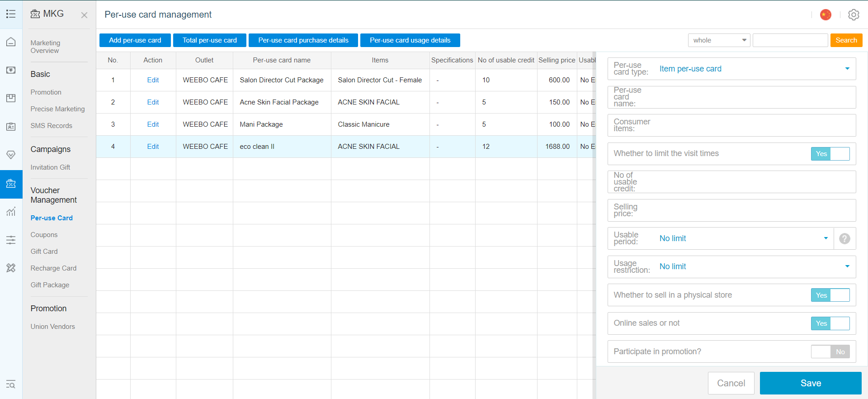Click Total per-use card button
868x399 pixels.
210,40
